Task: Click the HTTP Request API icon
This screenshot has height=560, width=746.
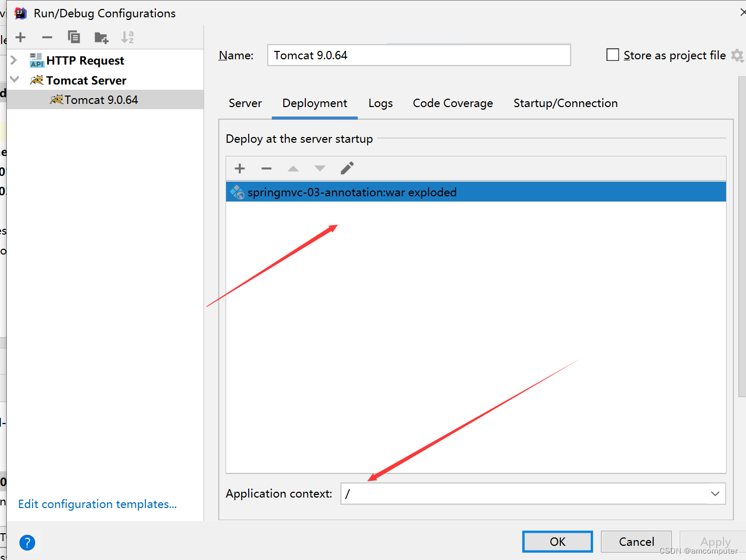Action: click(37, 60)
